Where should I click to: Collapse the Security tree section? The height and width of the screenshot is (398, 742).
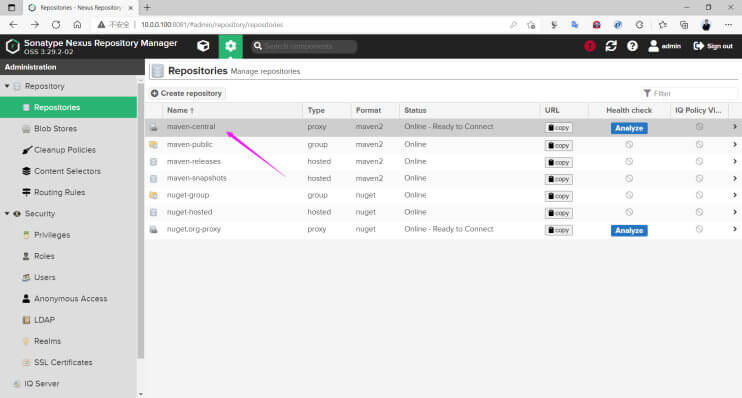coord(7,213)
